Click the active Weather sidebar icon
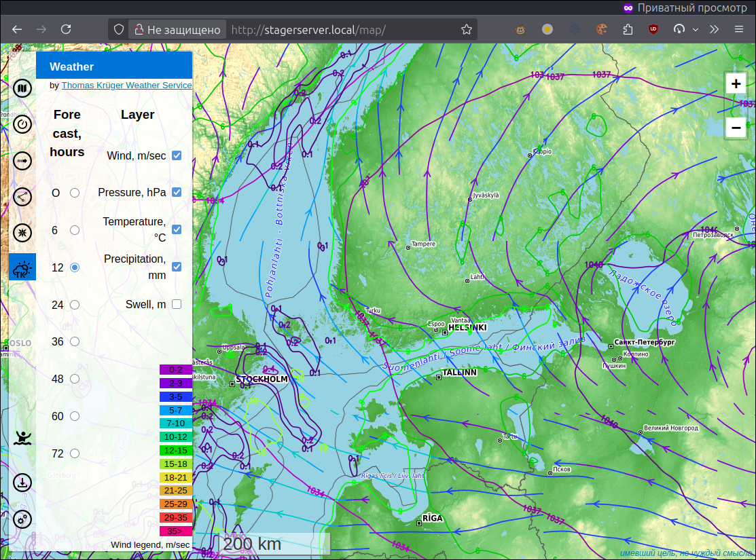This screenshot has width=756, height=560. [x=22, y=267]
